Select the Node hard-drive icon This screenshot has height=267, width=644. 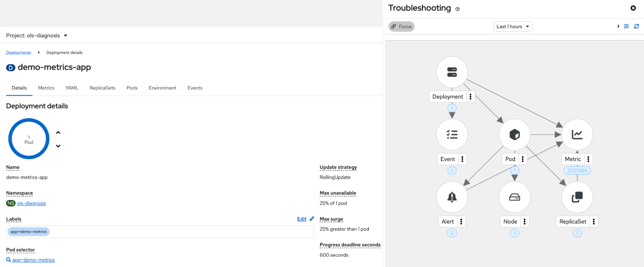514,197
